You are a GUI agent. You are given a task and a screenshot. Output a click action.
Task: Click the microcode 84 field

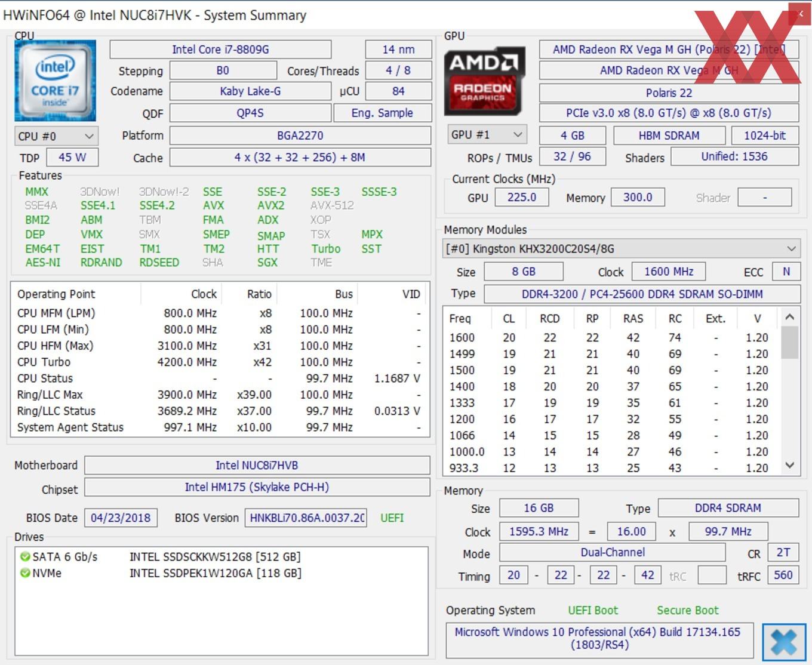(398, 91)
